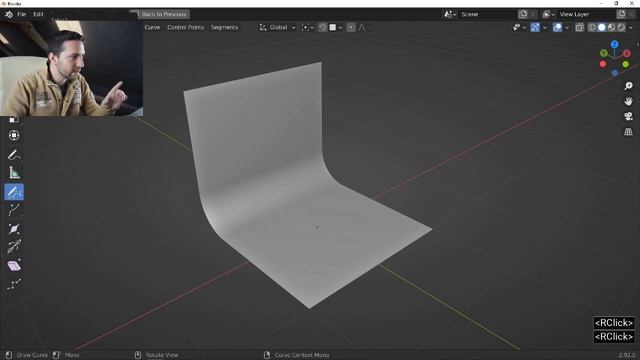The height and width of the screenshot is (360, 640).
Task: Select the active Draw curve tool
Action: 14,192
